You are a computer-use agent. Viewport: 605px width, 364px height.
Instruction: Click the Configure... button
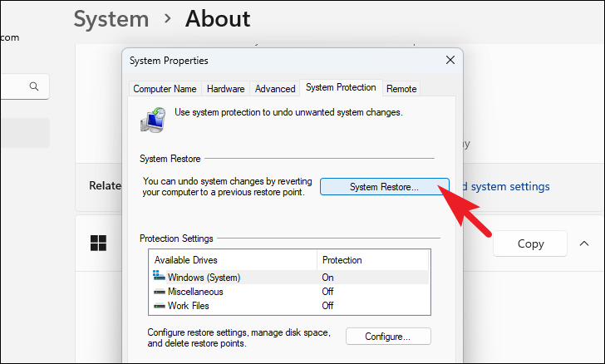pyautogui.click(x=388, y=337)
